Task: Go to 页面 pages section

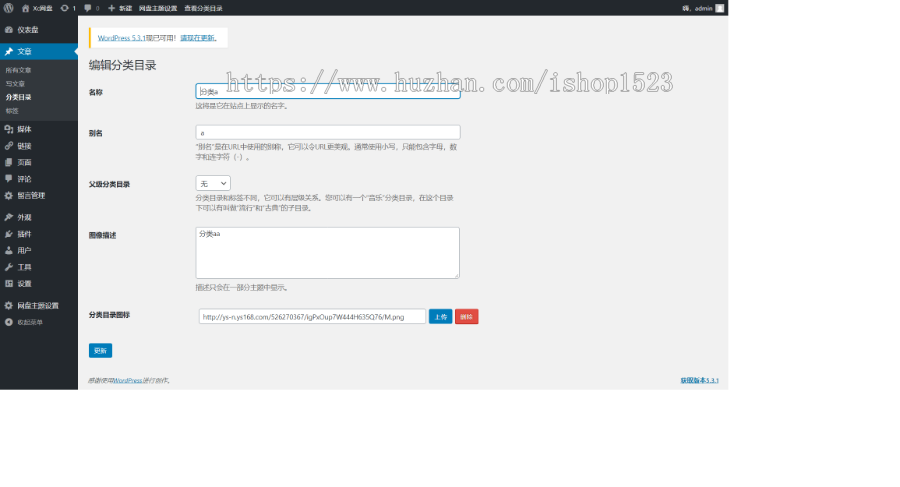Action: tap(38, 163)
